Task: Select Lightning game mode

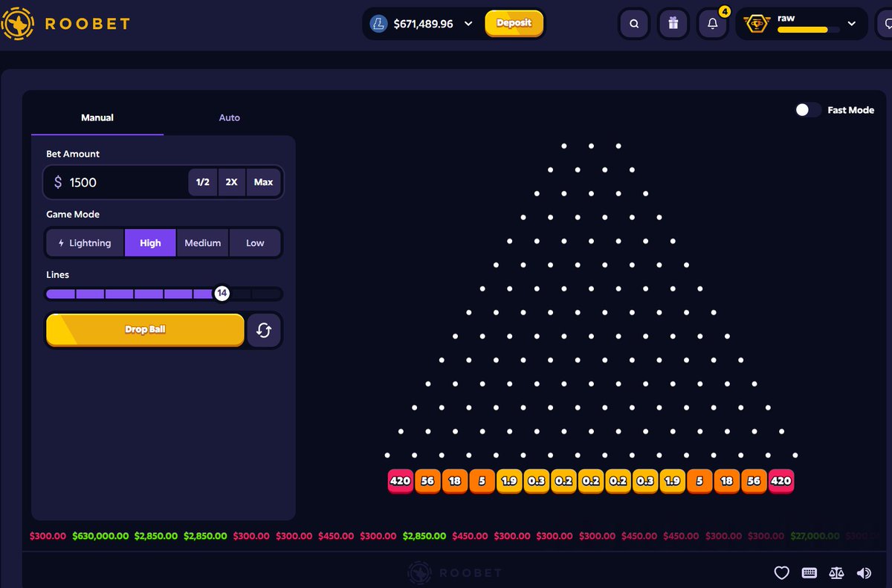Action: [85, 243]
